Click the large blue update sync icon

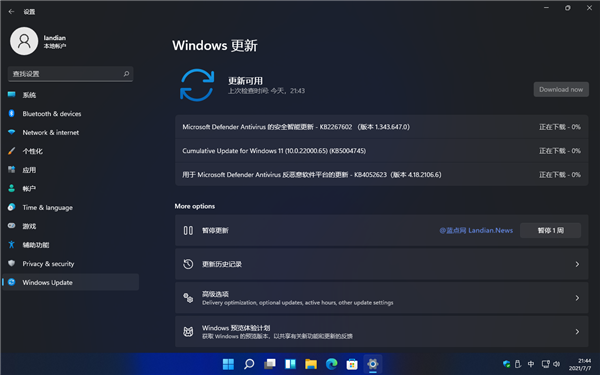[x=197, y=85]
